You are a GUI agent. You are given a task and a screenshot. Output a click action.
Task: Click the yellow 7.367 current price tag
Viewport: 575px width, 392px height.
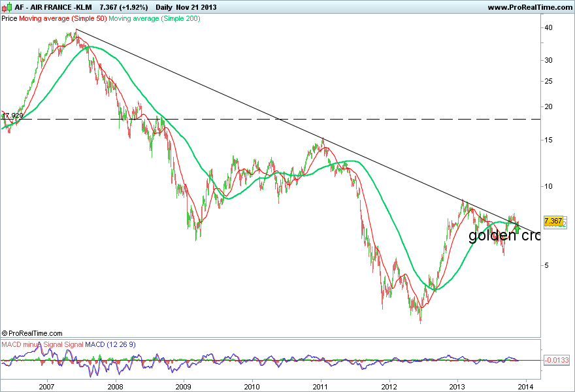(x=553, y=221)
